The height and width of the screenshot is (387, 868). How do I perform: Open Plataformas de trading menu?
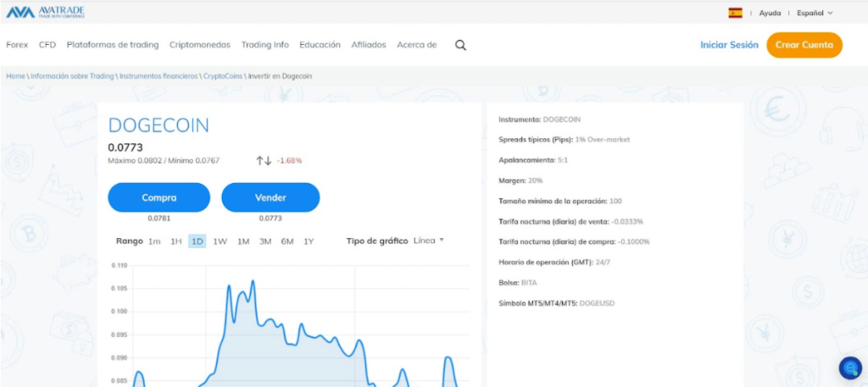click(113, 45)
